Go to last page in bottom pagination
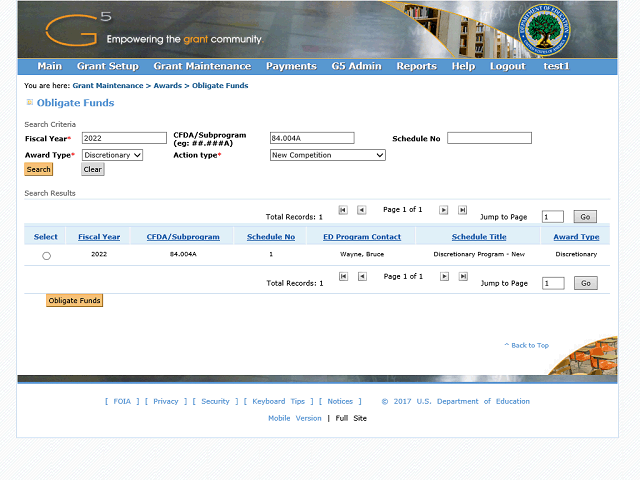The image size is (640, 480). (x=463, y=276)
